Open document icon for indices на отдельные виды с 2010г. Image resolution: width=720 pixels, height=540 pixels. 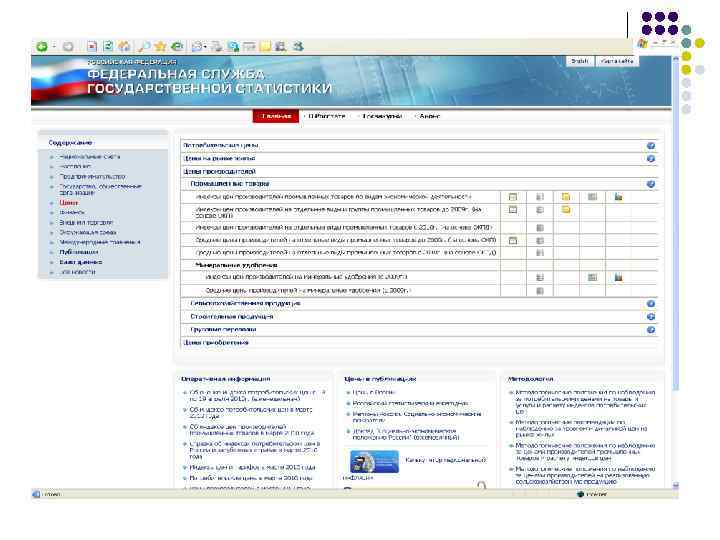[x=540, y=228]
